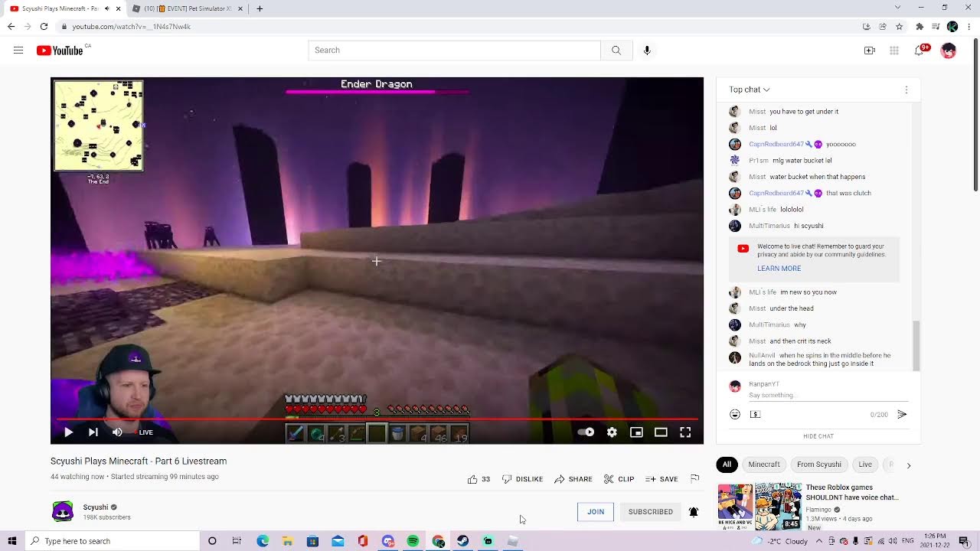Show more filter chips with the arrow
The height and width of the screenshot is (551, 980).
[909, 465]
